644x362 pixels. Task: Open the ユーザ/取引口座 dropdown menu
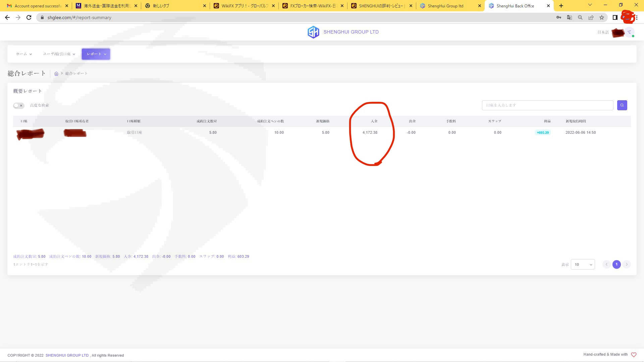[59, 54]
